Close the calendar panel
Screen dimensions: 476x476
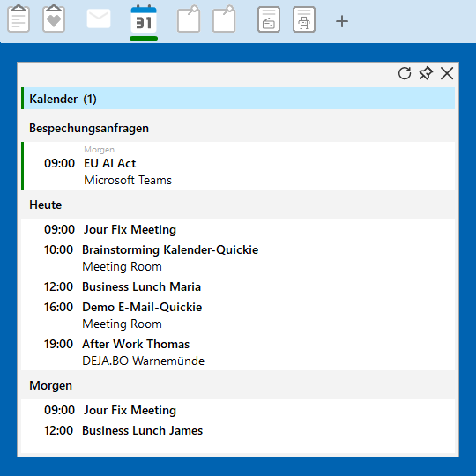click(x=447, y=73)
